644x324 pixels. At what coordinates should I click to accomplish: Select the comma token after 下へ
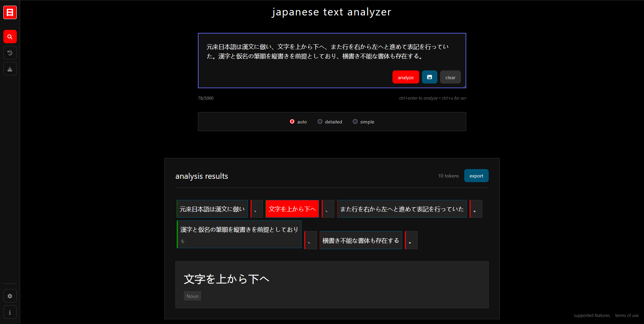[328, 209]
